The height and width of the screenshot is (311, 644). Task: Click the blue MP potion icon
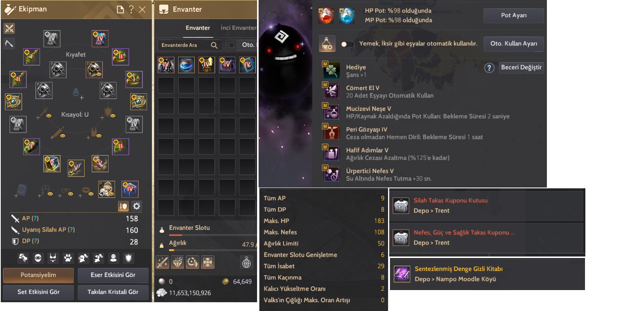tap(347, 16)
